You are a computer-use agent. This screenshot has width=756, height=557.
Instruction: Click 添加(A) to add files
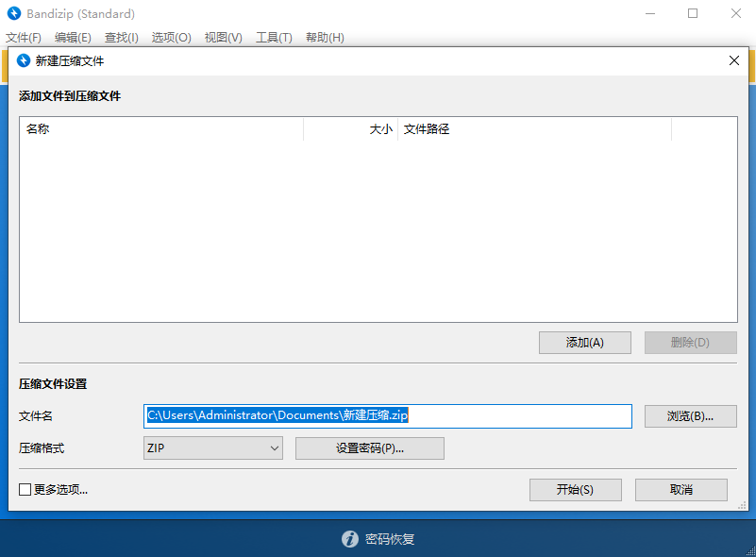[584, 343]
